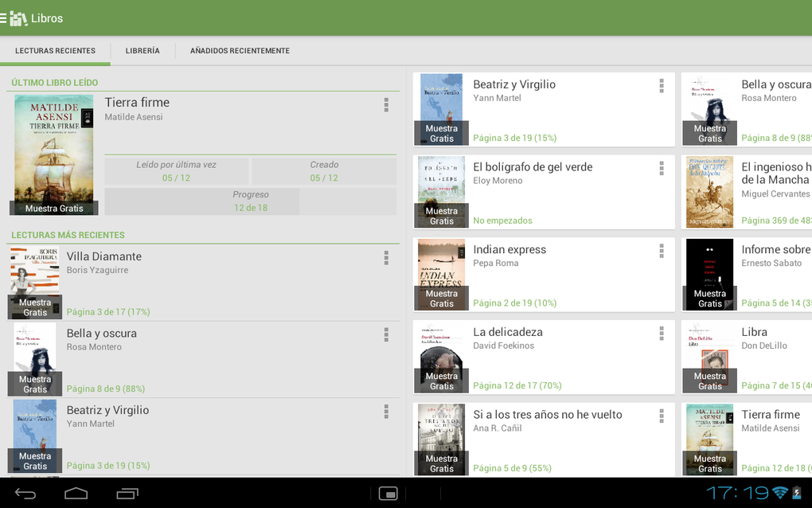This screenshot has width=812, height=508.
Task: Open overflow menu for Tierra firme
Action: point(386,105)
